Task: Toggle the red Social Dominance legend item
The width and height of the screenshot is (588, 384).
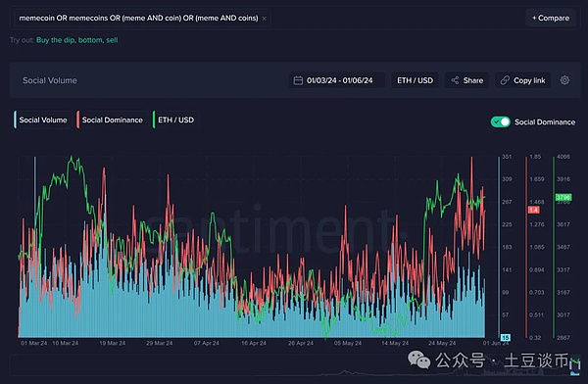Action: pos(112,120)
